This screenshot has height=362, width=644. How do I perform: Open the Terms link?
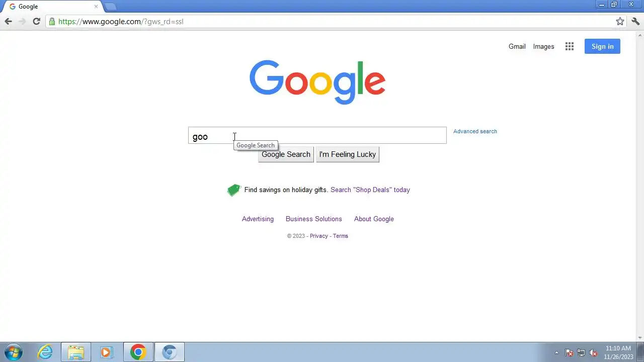[340, 236]
